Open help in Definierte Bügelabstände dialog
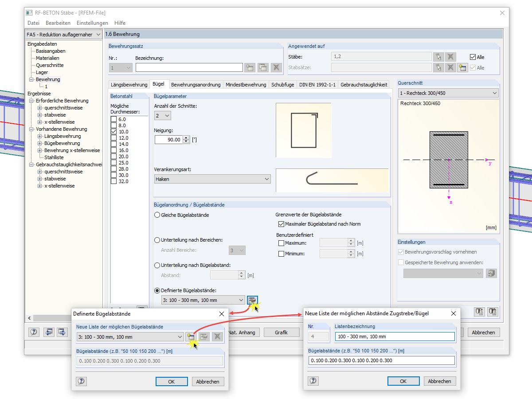Viewport: 532px width, 399px height. click(81, 381)
